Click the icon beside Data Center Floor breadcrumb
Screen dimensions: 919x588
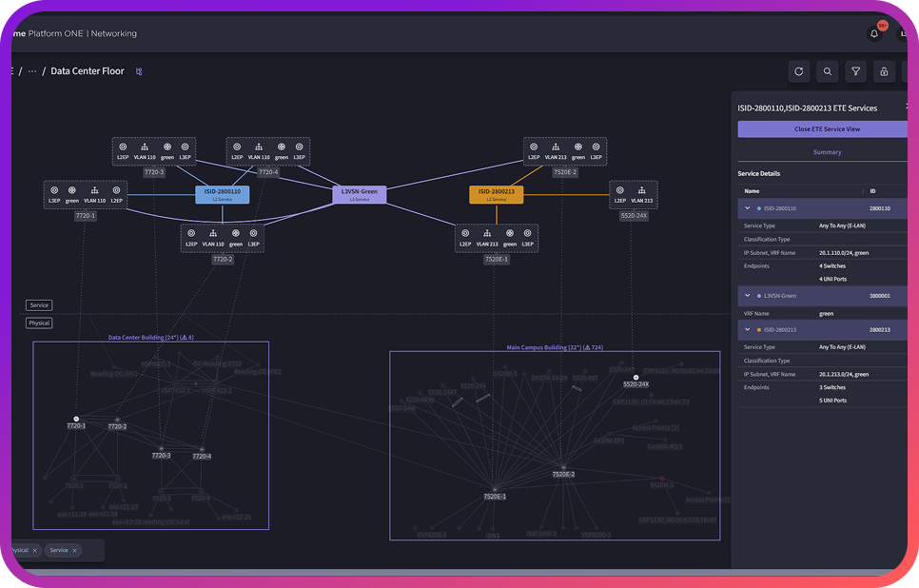(x=139, y=70)
